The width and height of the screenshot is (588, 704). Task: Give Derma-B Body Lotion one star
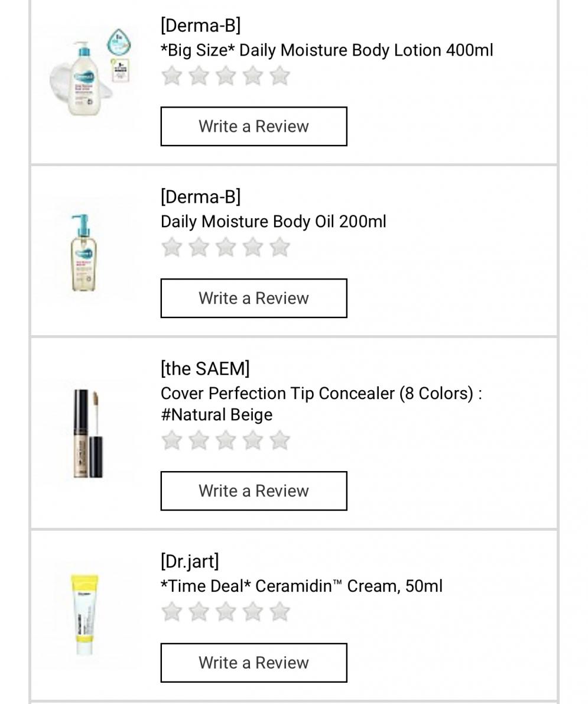tap(171, 76)
